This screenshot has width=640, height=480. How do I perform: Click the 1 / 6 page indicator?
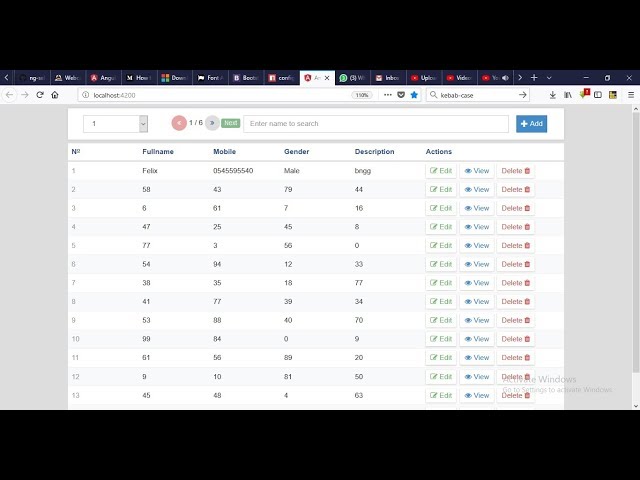pyautogui.click(x=196, y=122)
